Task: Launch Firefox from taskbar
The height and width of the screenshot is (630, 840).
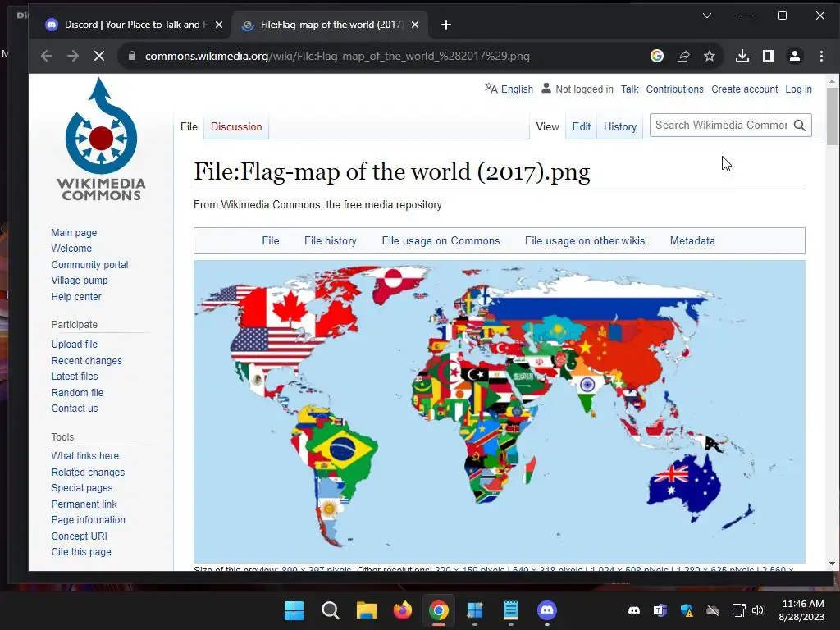Action: (402, 610)
